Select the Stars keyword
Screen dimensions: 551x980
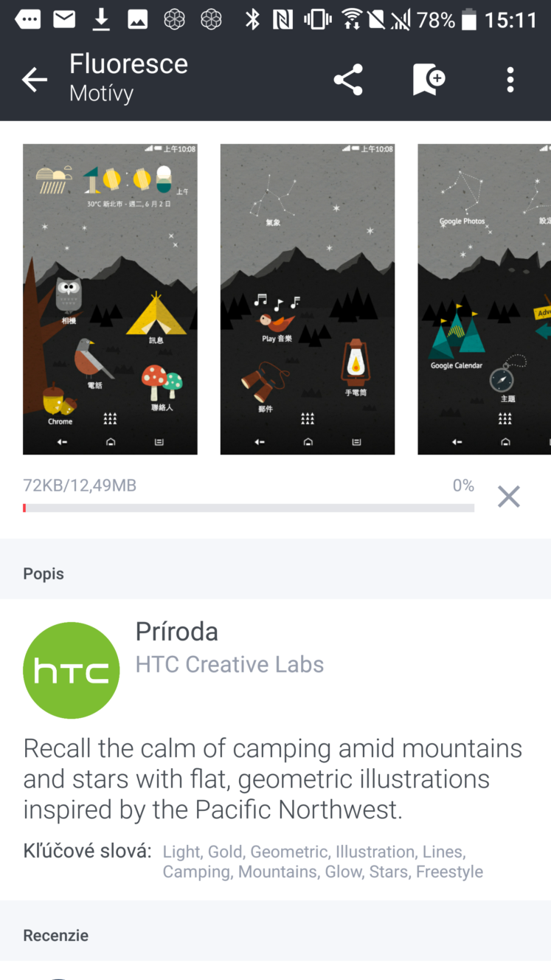(389, 872)
